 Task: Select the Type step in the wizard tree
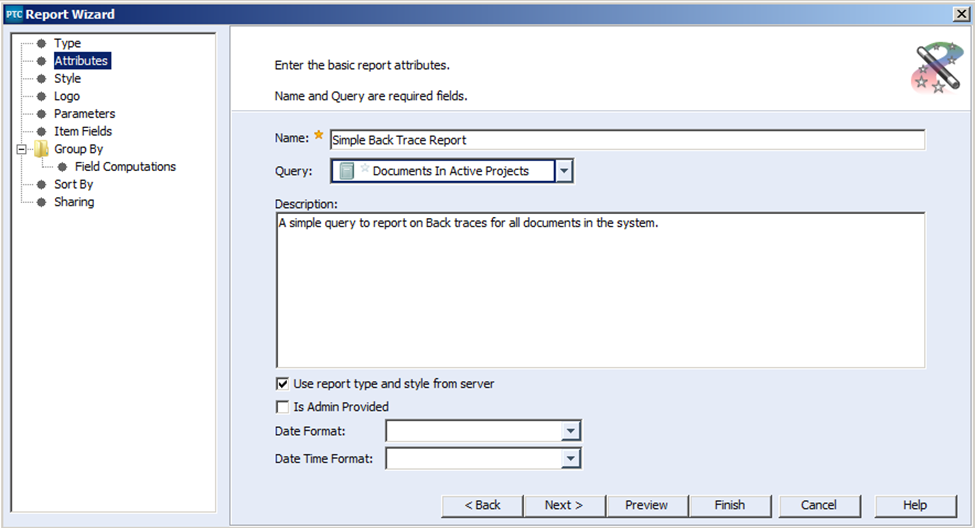pos(67,43)
